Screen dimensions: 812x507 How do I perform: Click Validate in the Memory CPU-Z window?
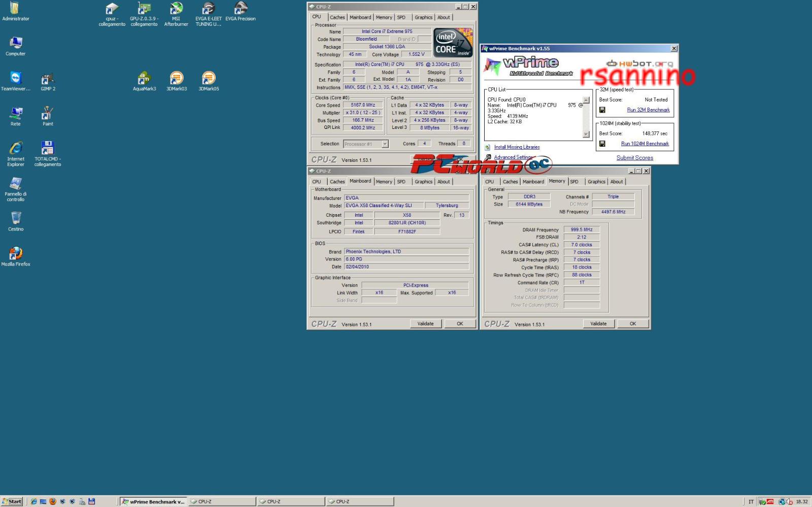598,324
